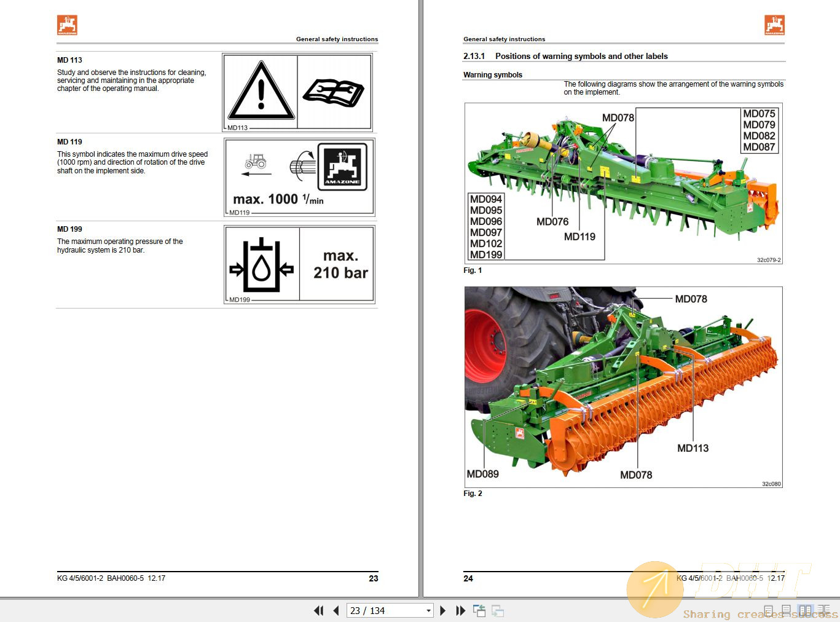Screen dimensions: 840x622
Task: Go to the next page
Action: 442,610
